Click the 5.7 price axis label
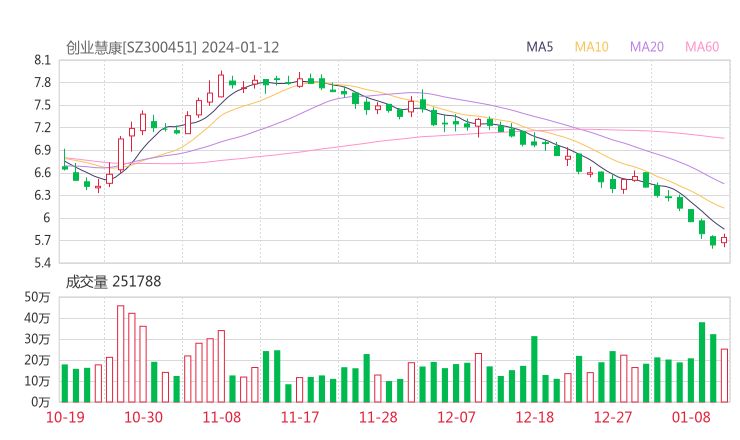 coord(42,240)
